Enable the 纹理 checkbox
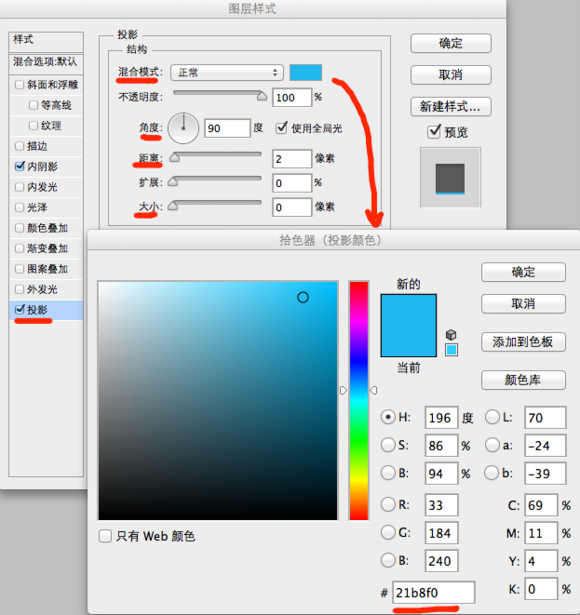This screenshot has height=615, width=580. [x=33, y=125]
